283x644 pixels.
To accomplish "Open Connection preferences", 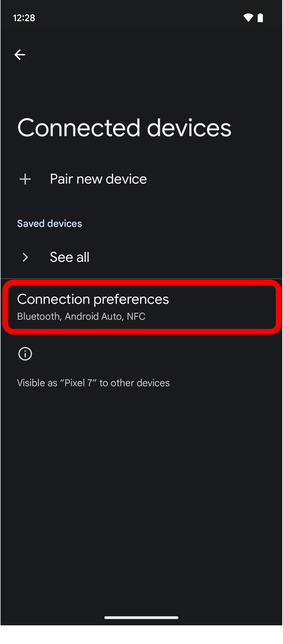I will pyautogui.click(x=141, y=307).
